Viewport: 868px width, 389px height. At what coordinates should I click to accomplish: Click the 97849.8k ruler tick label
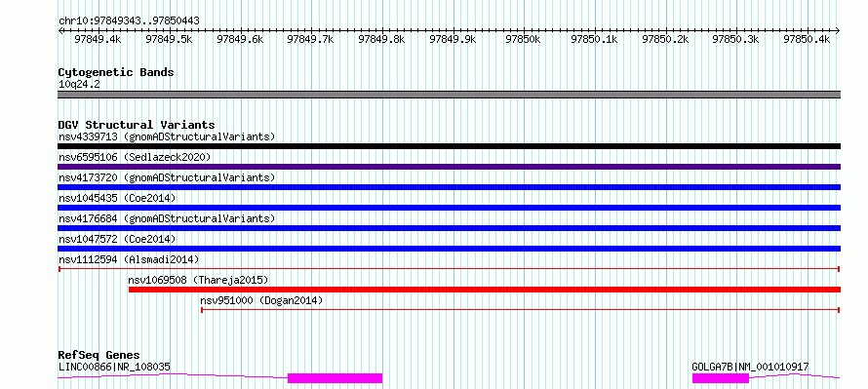pos(381,39)
